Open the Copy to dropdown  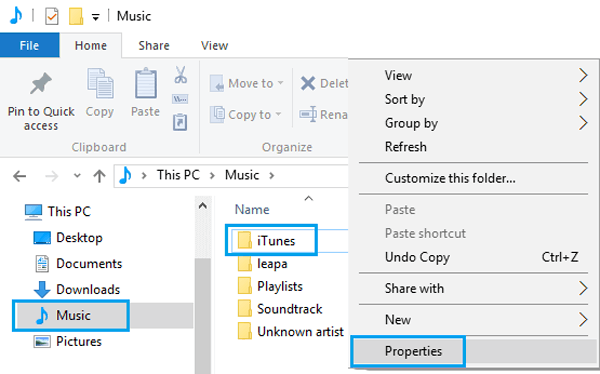[x=246, y=114]
